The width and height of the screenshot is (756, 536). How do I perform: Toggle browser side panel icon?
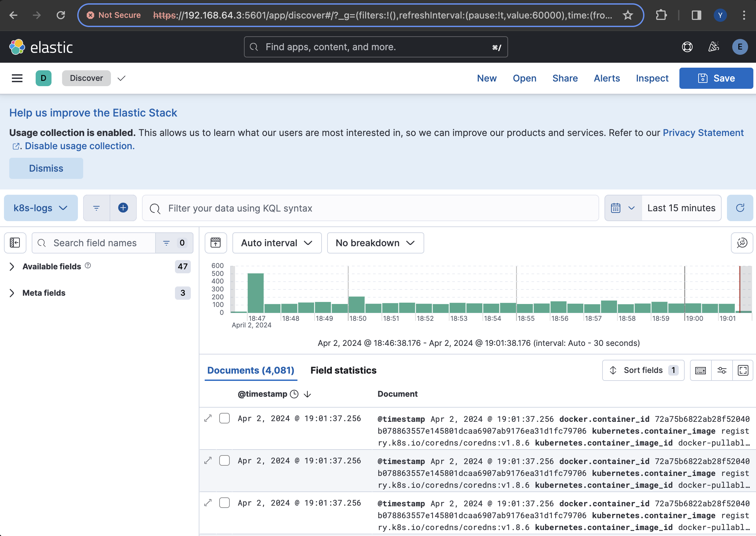coord(697,15)
